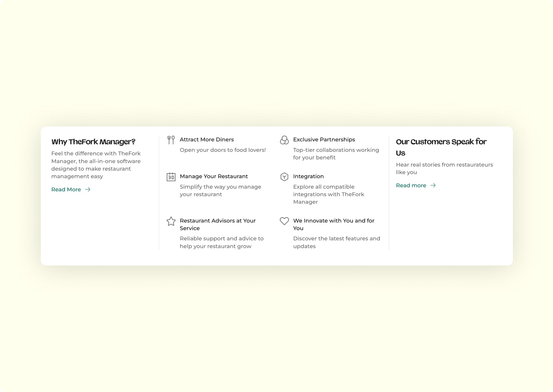
Task: Click the hexagon Integration icon
Action: click(284, 177)
